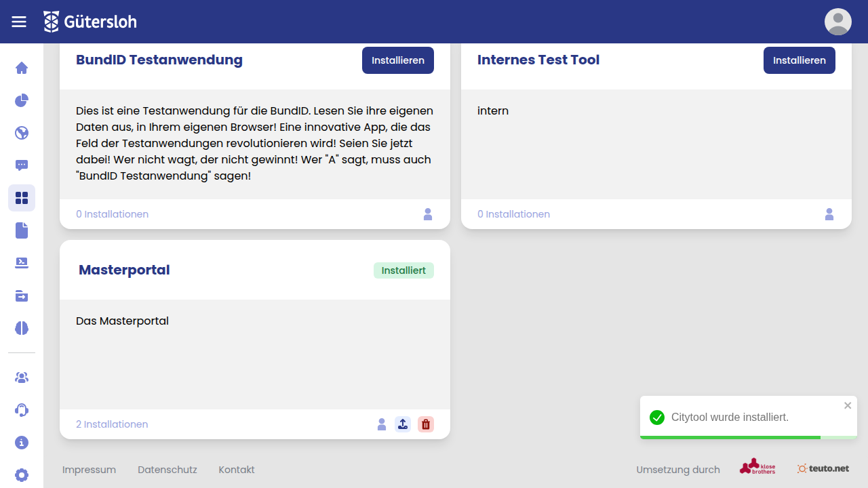Open settings gear in the sidebar
The image size is (868, 488).
[22, 475]
